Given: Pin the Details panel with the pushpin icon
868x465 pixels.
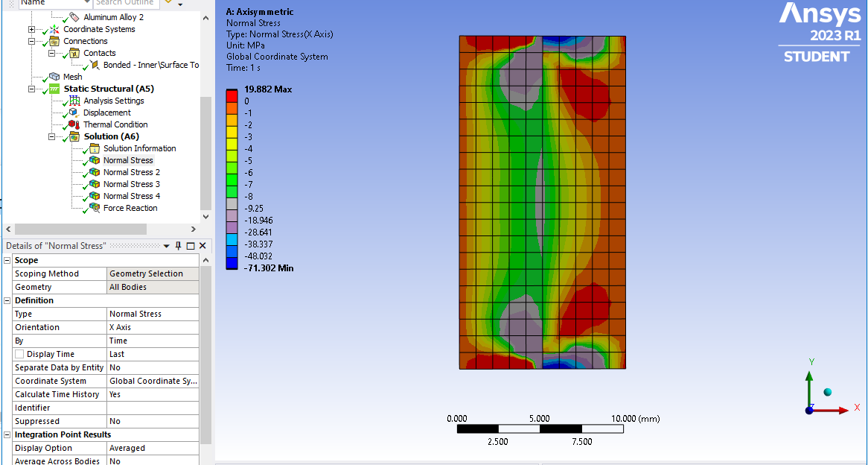Looking at the screenshot, I should pos(178,245).
